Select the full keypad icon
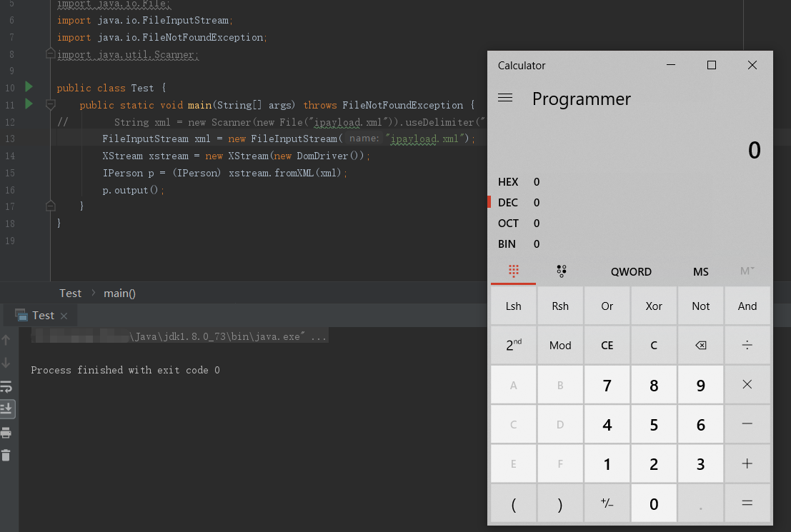 [513, 271]
